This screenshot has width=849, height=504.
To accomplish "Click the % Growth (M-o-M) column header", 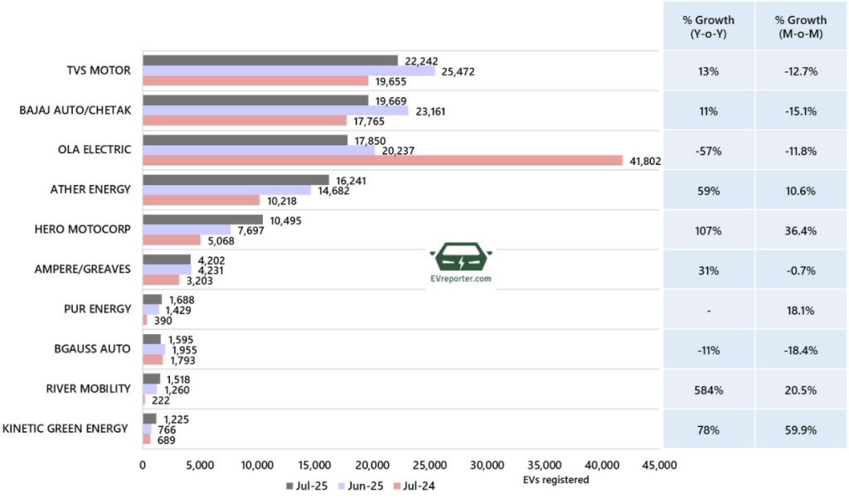I will [801, 27].
